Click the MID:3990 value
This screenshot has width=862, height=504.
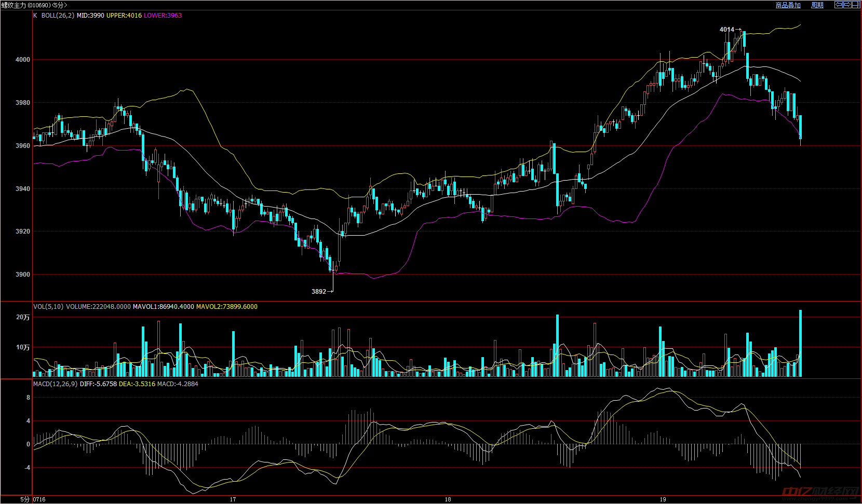[90, 16]
